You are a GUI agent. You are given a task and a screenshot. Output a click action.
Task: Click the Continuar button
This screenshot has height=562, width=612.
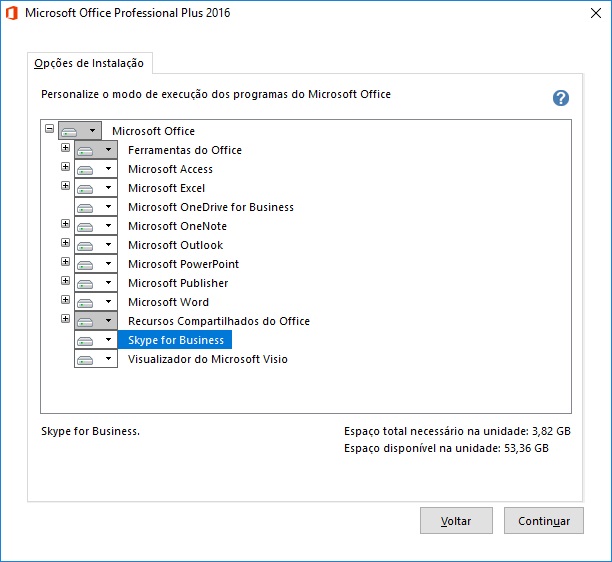click(544, 521)
